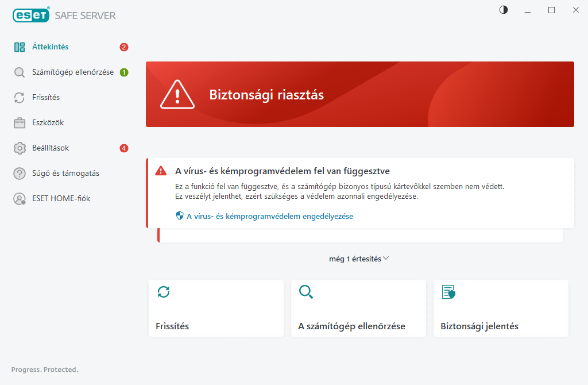This screenshot has height=385, width=588.
Task: Click the Beállítások badge showing 4
Action: tap(123, 148)
